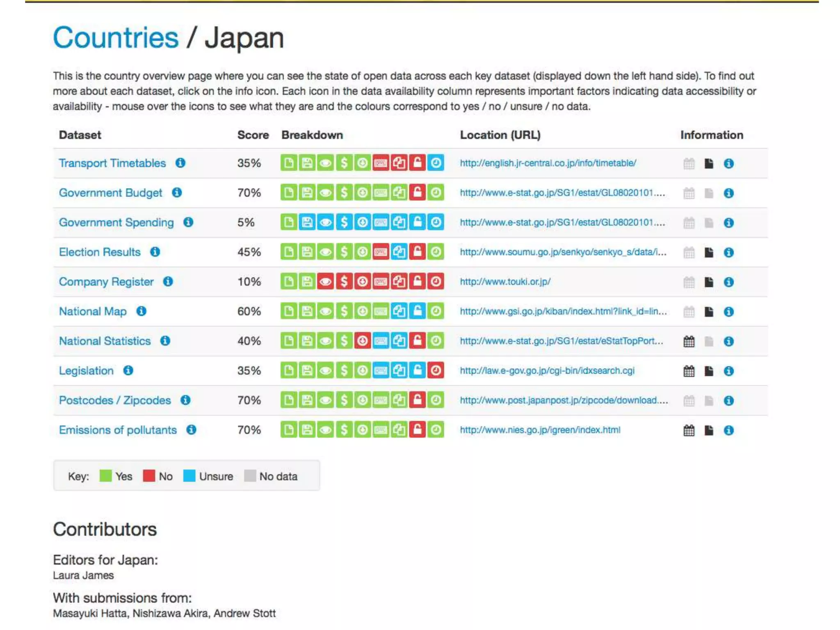Viewport: 840px width, 630px height.
Task: Click the blue copy icon in National Map row
Action: (x=399, y=311)
